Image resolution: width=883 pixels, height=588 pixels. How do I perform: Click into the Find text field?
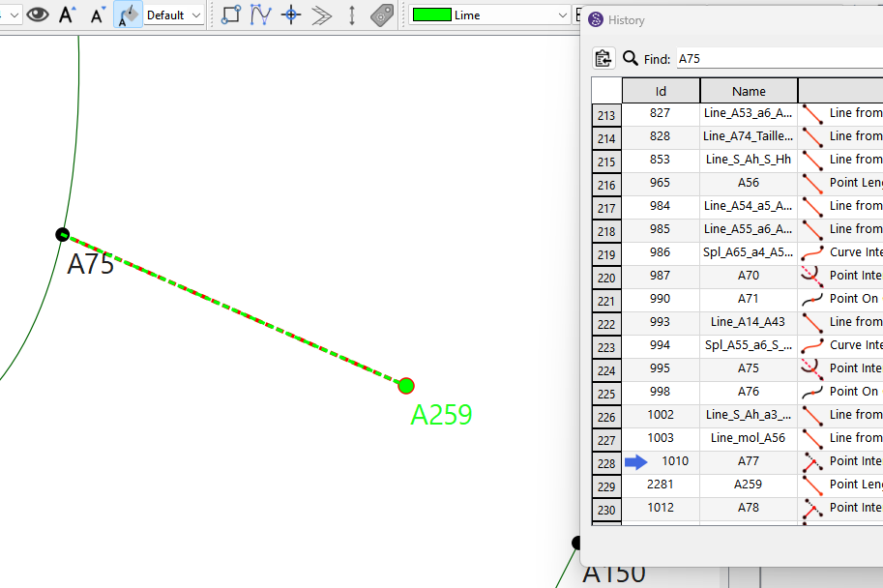pos(774,59)
